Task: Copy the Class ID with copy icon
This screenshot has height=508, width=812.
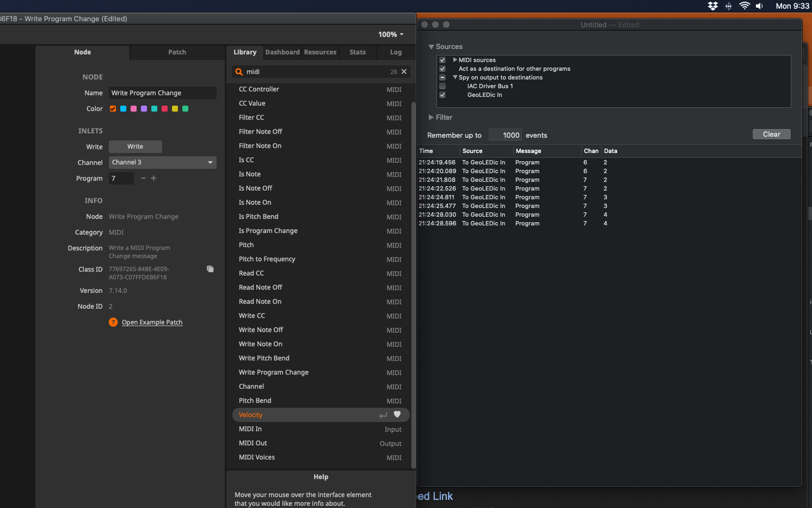Action: tap(210, 269)
